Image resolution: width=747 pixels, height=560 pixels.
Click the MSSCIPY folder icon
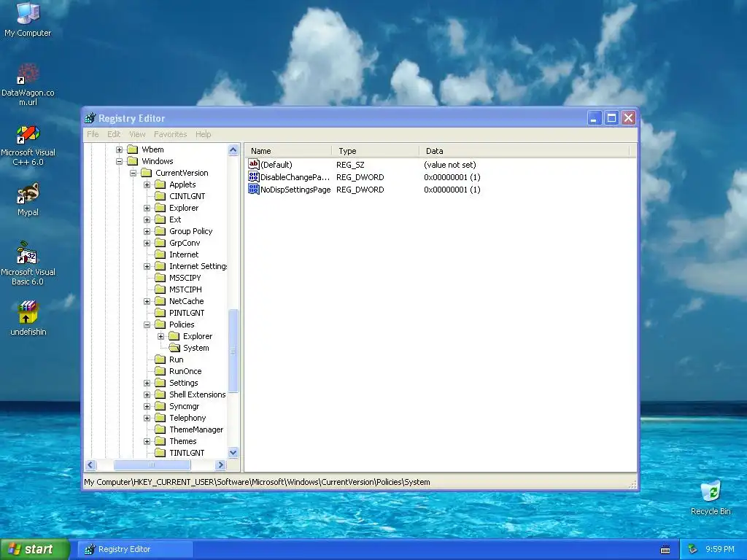(160, 278)
